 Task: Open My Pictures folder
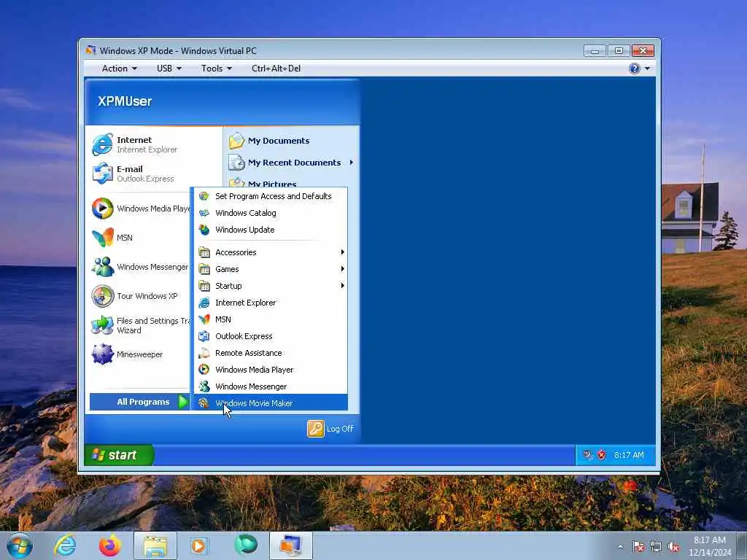coord(263,183)
